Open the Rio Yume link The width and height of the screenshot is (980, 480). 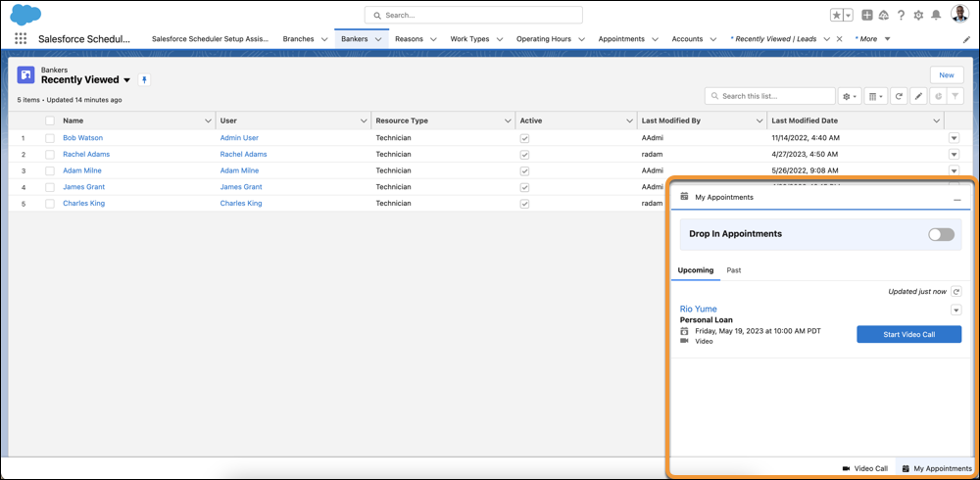tap(698, 309)
